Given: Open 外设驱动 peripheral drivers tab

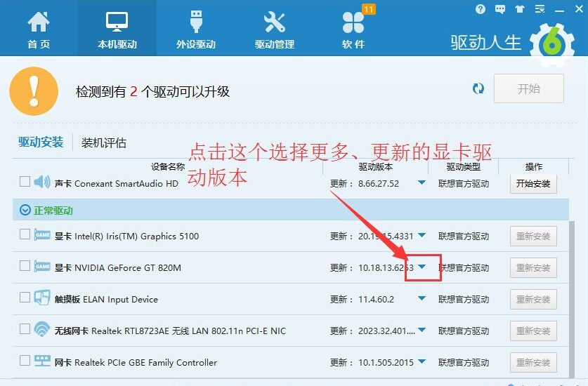Looking at the screenshot, I should pos(196,29).
